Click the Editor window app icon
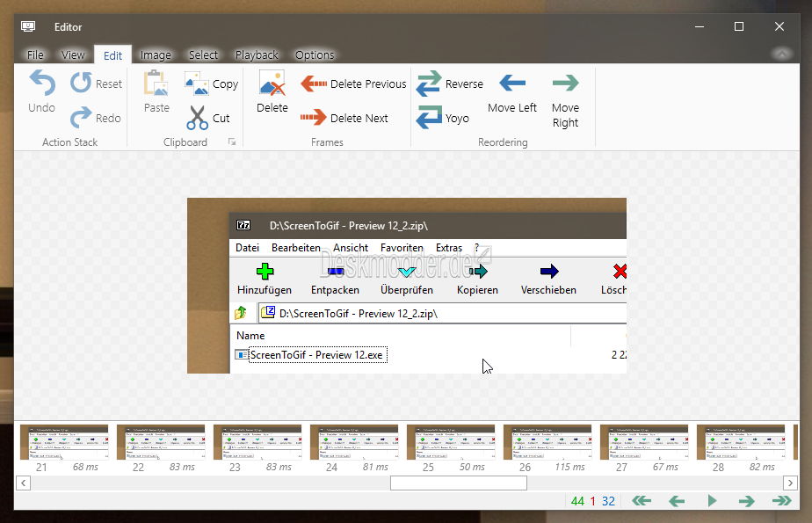 click(x=28, y=26)
